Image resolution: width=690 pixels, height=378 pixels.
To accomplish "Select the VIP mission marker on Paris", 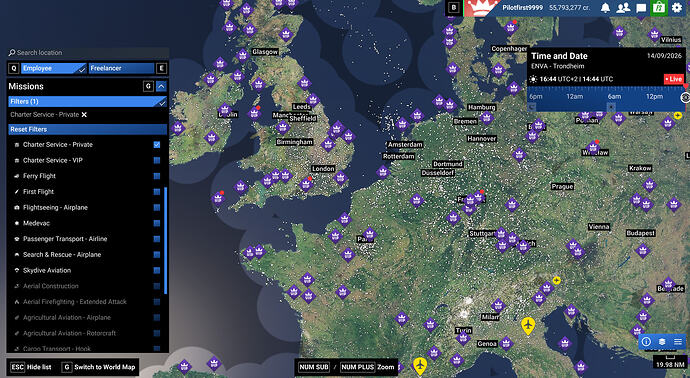I will click(369, 234).
